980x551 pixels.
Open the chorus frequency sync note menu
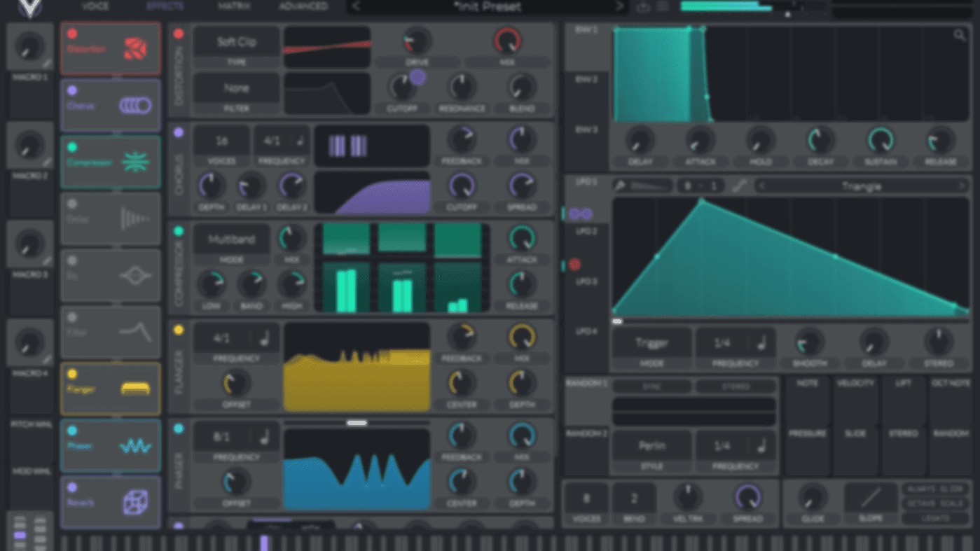pyautogui.click(x=300, y=141)
